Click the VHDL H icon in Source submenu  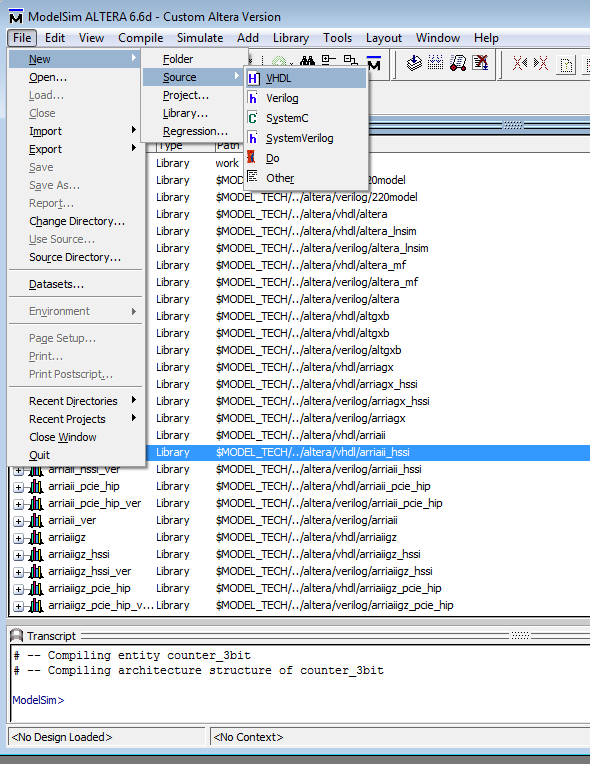pos(253,78)
